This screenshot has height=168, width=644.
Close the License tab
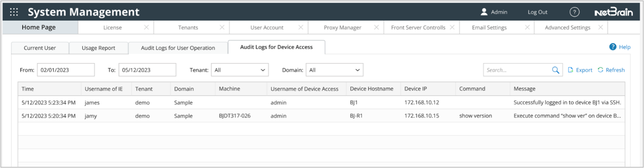146,27
